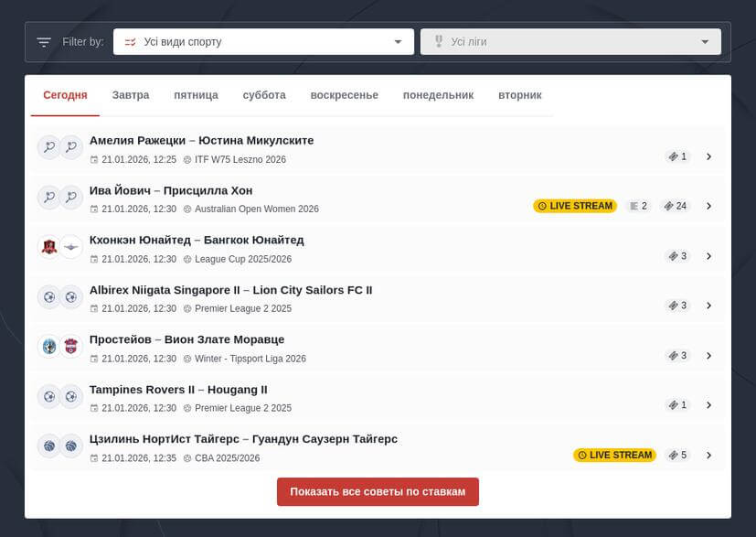Open the Усі ліги league dropdown
The width and height of the screenshot is (756, 537).
(x=570, y=42)
